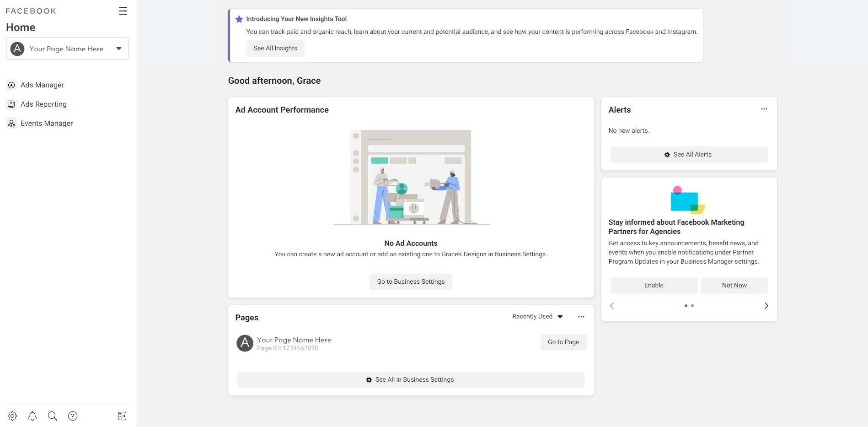Viewport: 868px width, 427px height.
Task: Click the See All Insights button
Action: coord(275,49)
